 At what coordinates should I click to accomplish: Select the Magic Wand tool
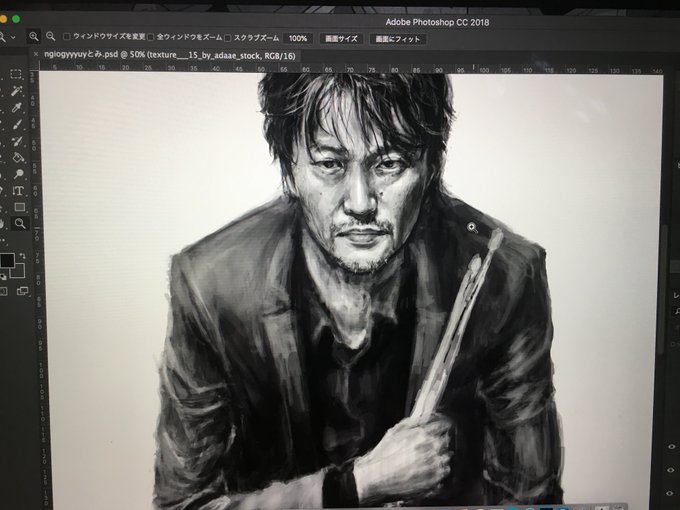[x=16, y=91]
